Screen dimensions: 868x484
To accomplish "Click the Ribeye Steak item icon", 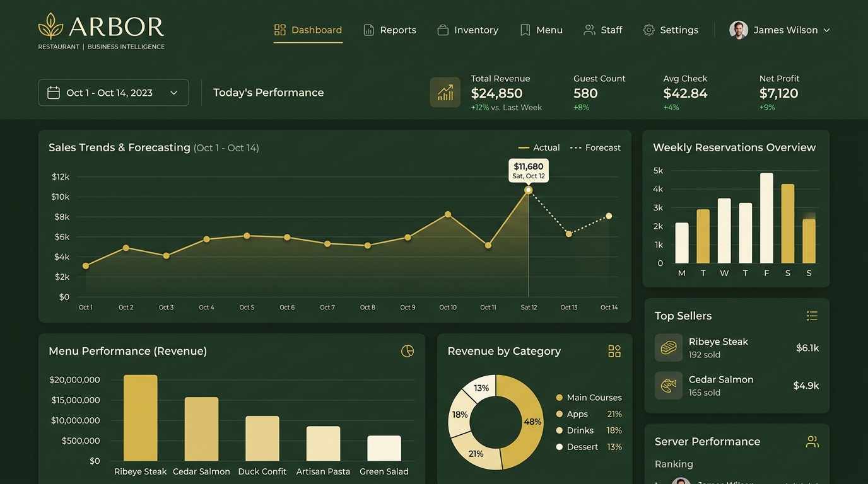I will (x=668, y=347).
